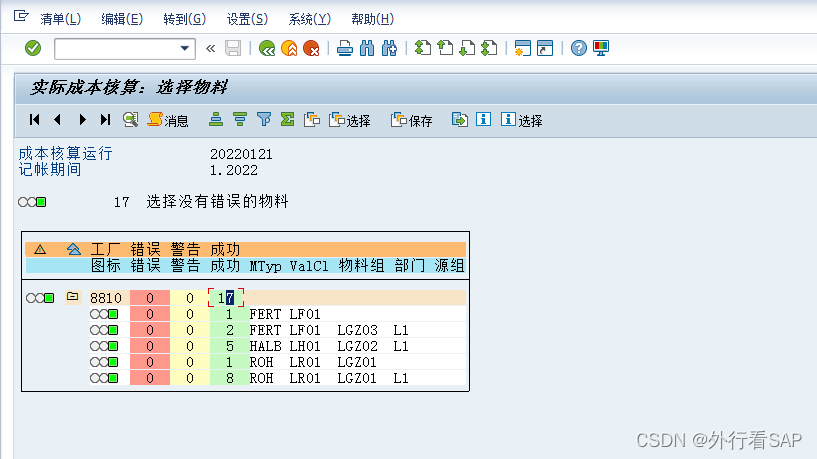The height and width of the screenshot is (459, 817).
Task: Click the 选择 layout button next to 保存
Action: [350, 120]
